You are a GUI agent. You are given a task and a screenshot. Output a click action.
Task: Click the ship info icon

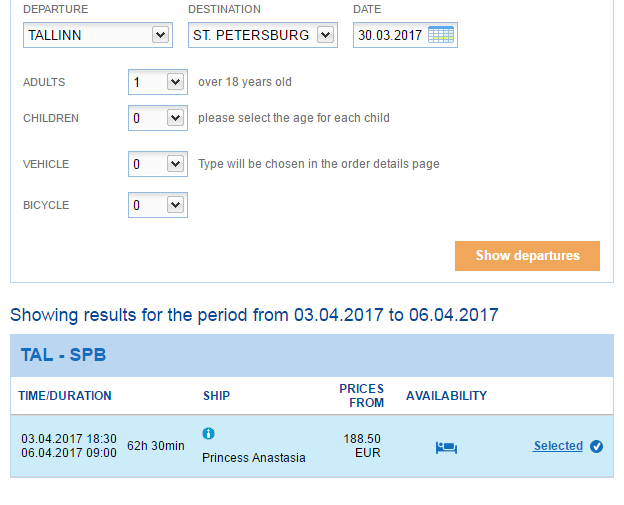(208, 434)
